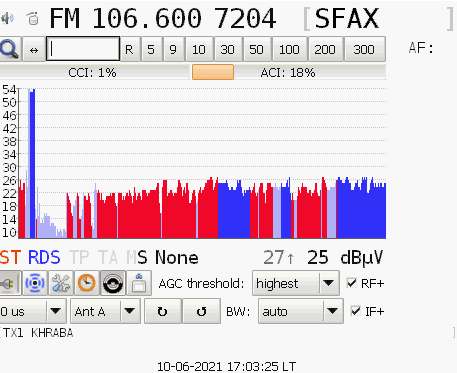This screenshot has height=373, width=457.
Task: Click the None programme type label
Action: (177, 257)
